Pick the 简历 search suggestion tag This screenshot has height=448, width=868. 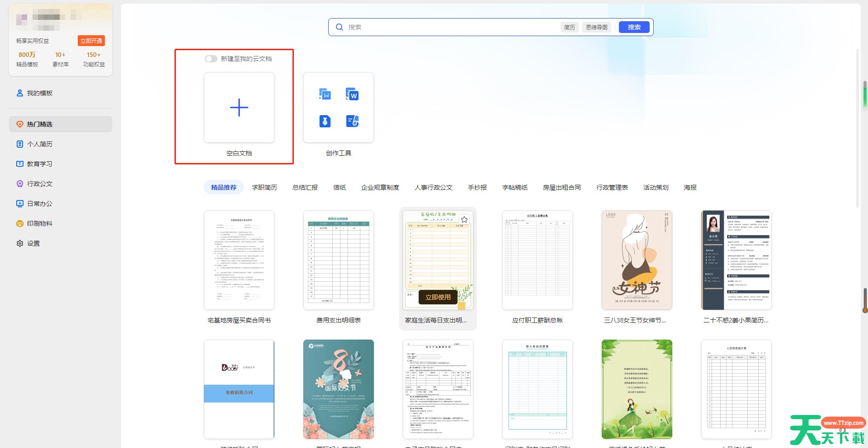(x=570, y=27)
